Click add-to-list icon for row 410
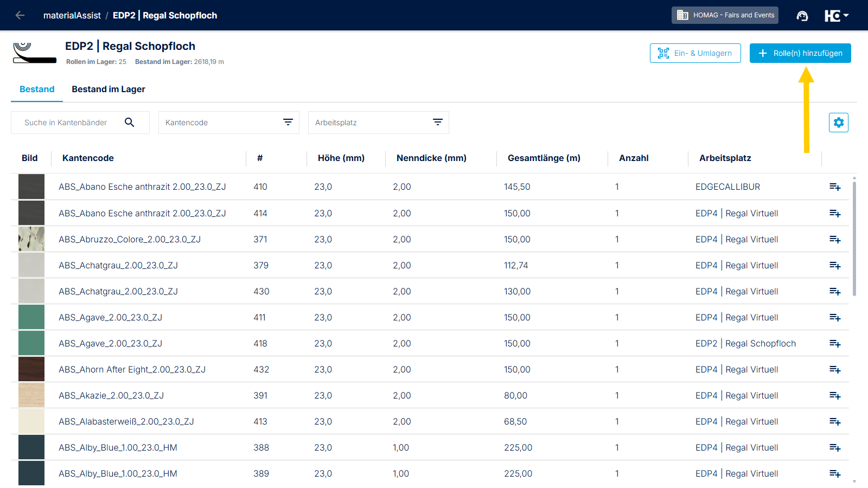This screenshot has height=488, width=868. click(835, 187)
